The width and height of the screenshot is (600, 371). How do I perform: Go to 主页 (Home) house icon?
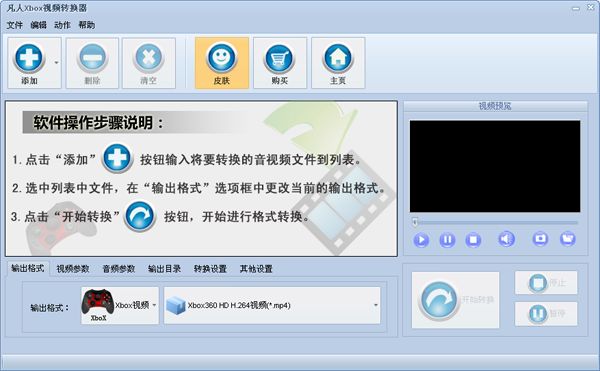[x=338, y=57]
